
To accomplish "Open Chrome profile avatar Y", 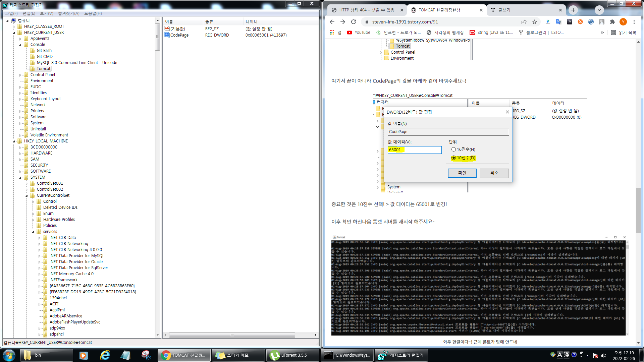I will point(623,22).
